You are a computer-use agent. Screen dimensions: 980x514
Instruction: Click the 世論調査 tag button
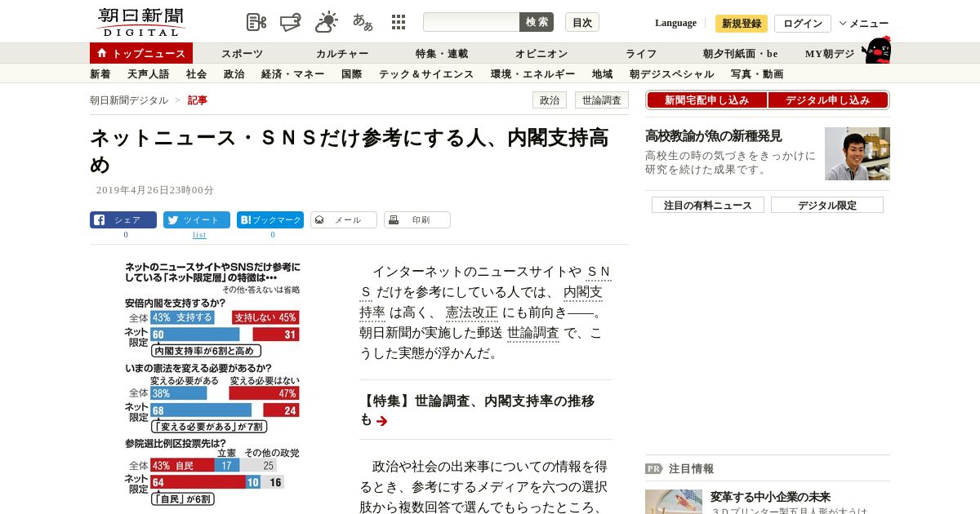pyautogui.click(x=602, y=100)
